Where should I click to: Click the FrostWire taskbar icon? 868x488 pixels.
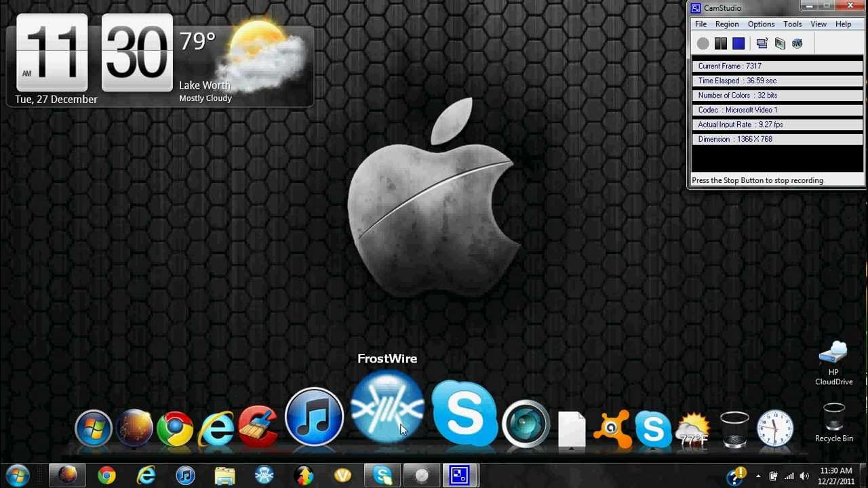pos(264,476)
